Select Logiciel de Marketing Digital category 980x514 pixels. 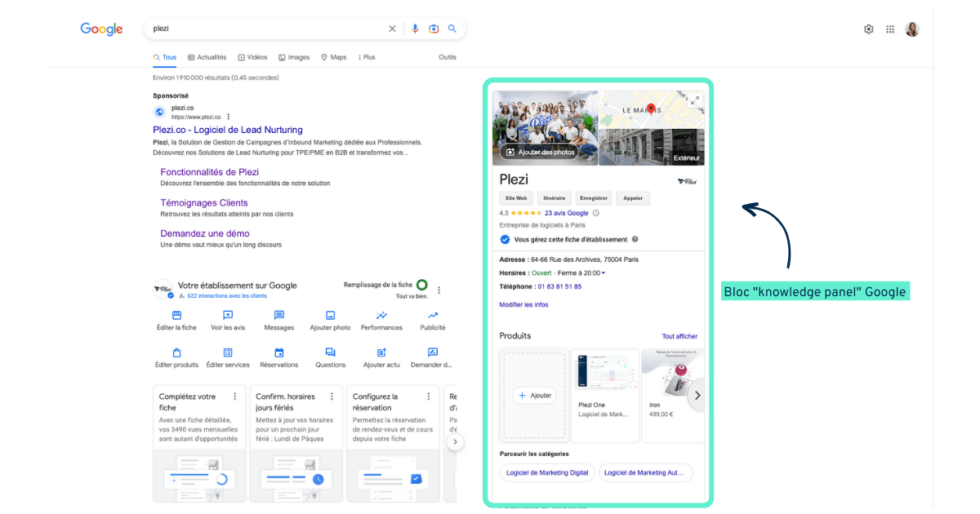pyautogui.click(x=547, y=472)
